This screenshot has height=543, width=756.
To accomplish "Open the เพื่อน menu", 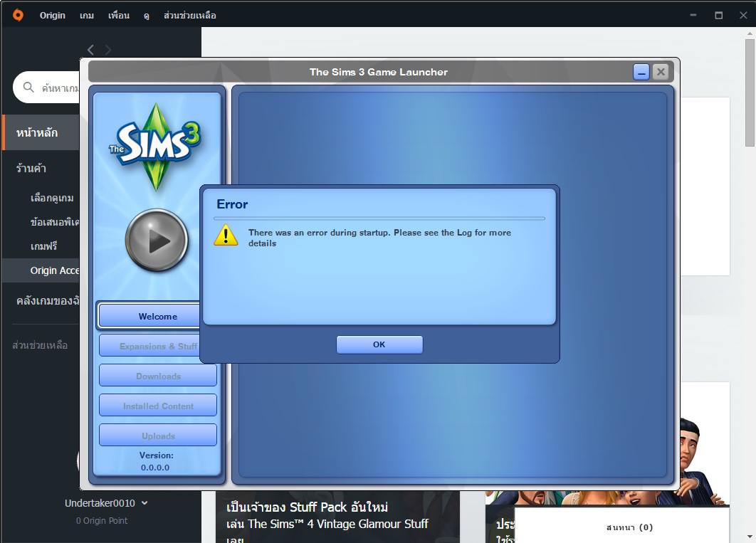I will pyautogui.click(x=119, y=16).
